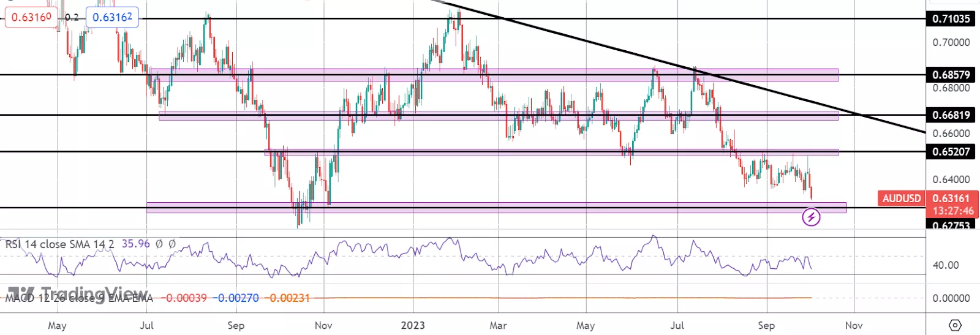980x335 pixels.
Task: Click the blue buy price 0.63162 button
Action: tap(112, 17)
